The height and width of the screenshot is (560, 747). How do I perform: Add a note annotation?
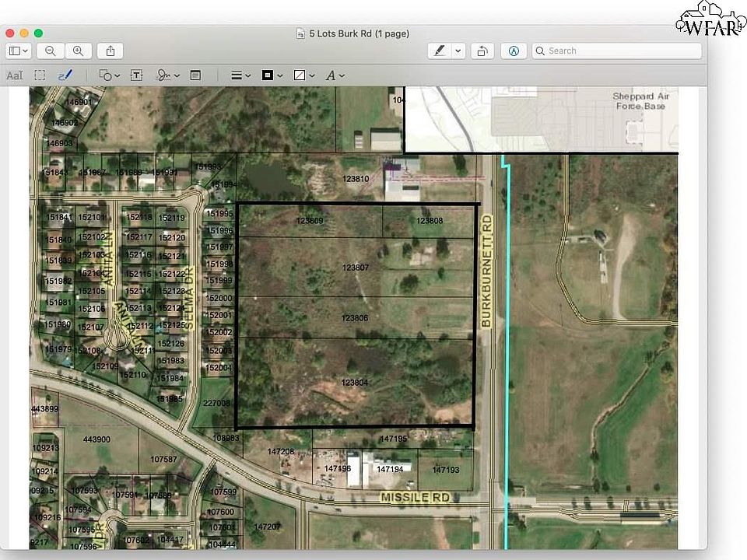195,75
